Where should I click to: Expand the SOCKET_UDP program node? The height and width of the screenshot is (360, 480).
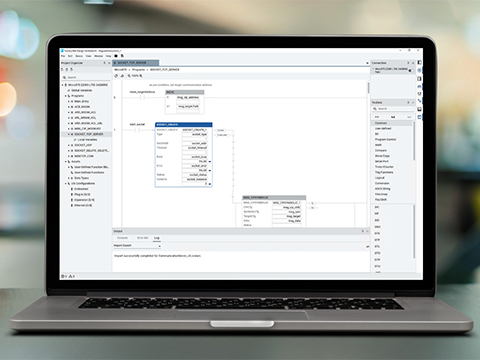point(69,145)
